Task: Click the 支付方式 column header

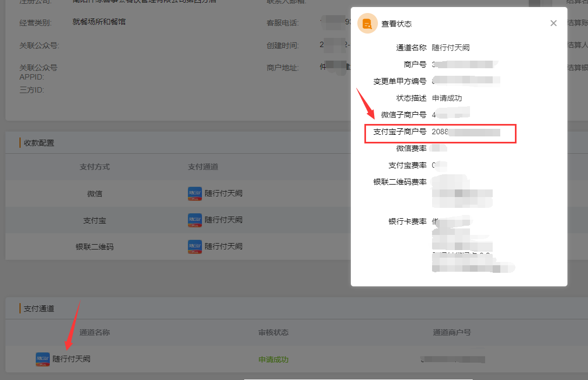Action: tap(95, 167)
